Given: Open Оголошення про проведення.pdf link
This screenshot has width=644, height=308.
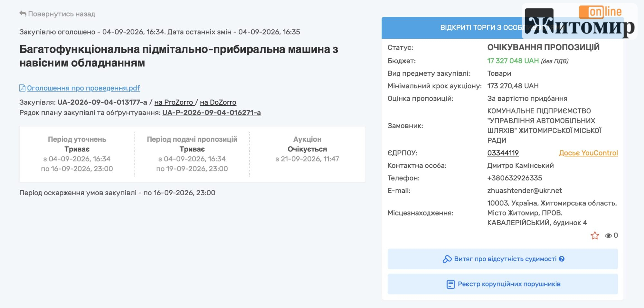Looking at the screenshot, I should pyautogui.click(x=83, y=88).
